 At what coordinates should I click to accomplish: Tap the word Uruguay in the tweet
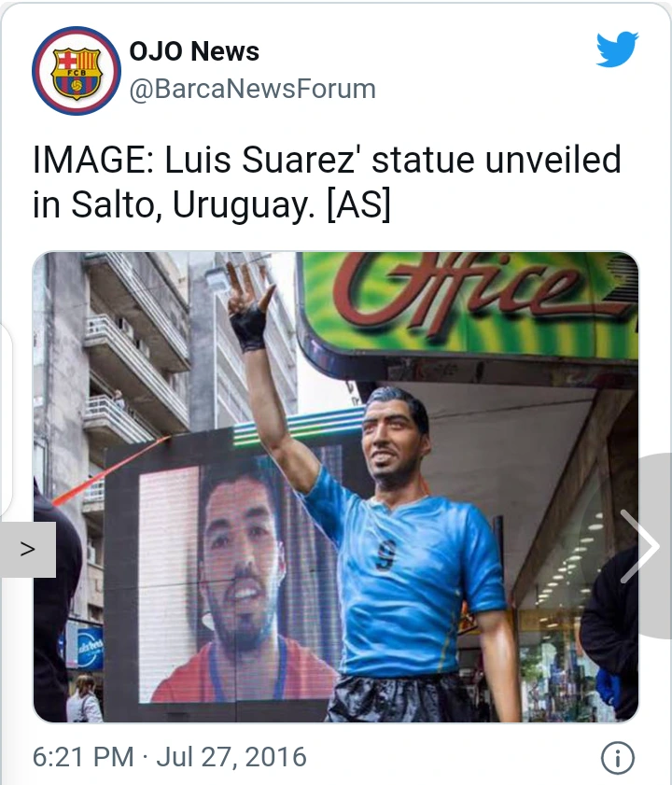click(244, 205)
